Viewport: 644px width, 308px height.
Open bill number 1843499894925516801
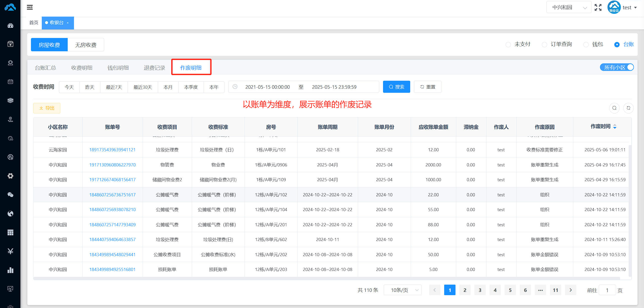pyautogui.click(x=112, y=269)
